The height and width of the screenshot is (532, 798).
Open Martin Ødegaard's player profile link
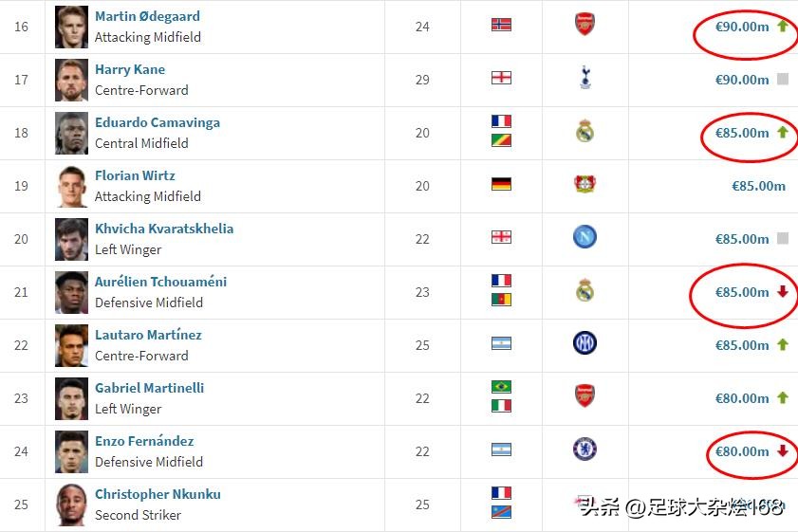147,17
